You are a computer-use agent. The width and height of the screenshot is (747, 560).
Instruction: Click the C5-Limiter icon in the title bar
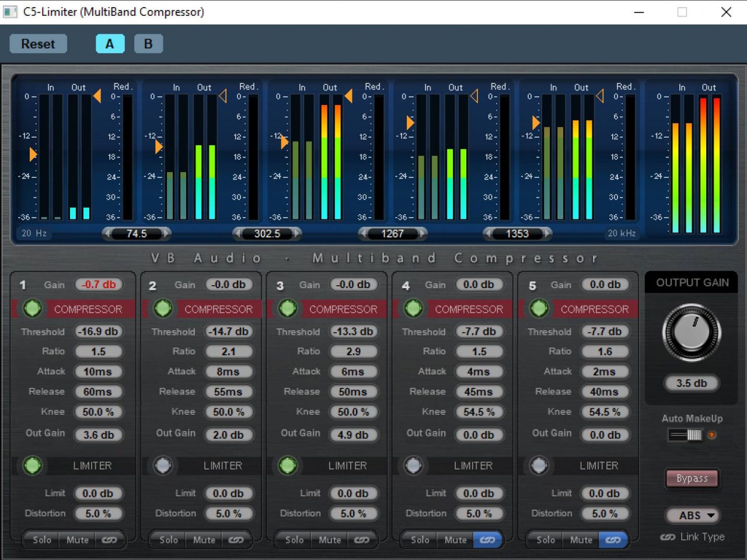(10, 12)
